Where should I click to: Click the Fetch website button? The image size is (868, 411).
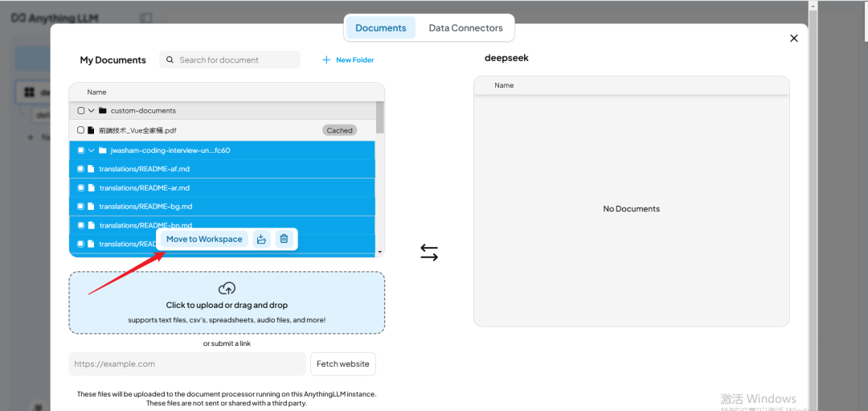click(x=342, y=364)
